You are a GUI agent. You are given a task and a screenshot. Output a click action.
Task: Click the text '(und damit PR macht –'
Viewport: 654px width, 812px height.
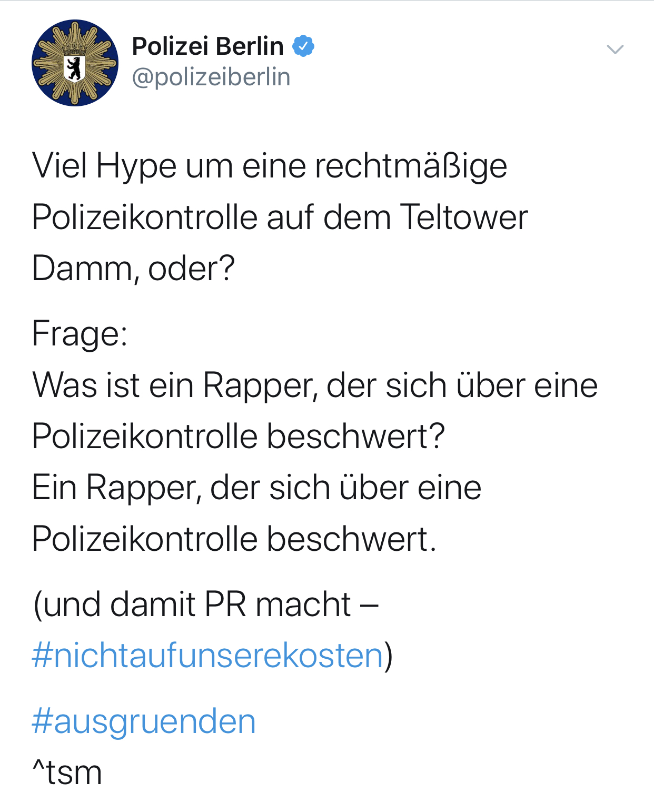[x=205, y=605]
